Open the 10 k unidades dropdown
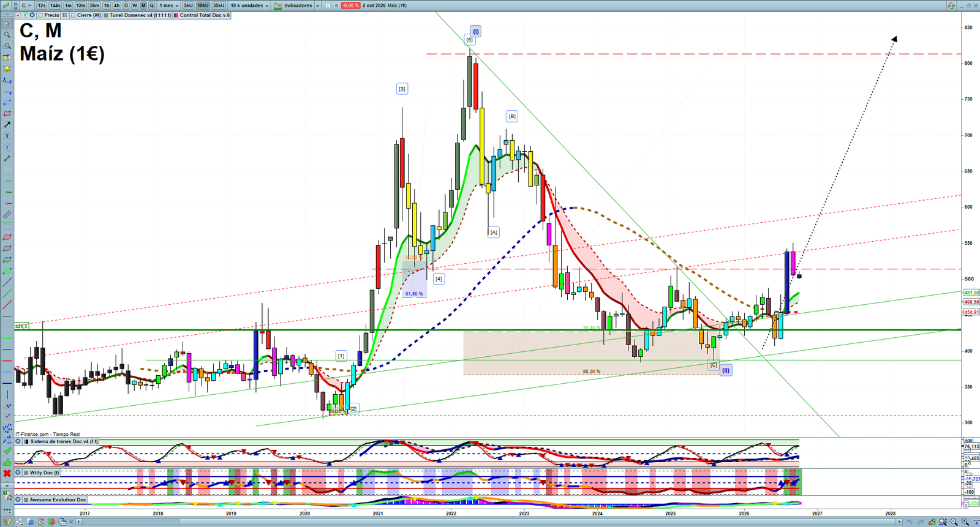The width and height of the screenshot is (980, 527). pyautogui.click(x=249, y=6)
